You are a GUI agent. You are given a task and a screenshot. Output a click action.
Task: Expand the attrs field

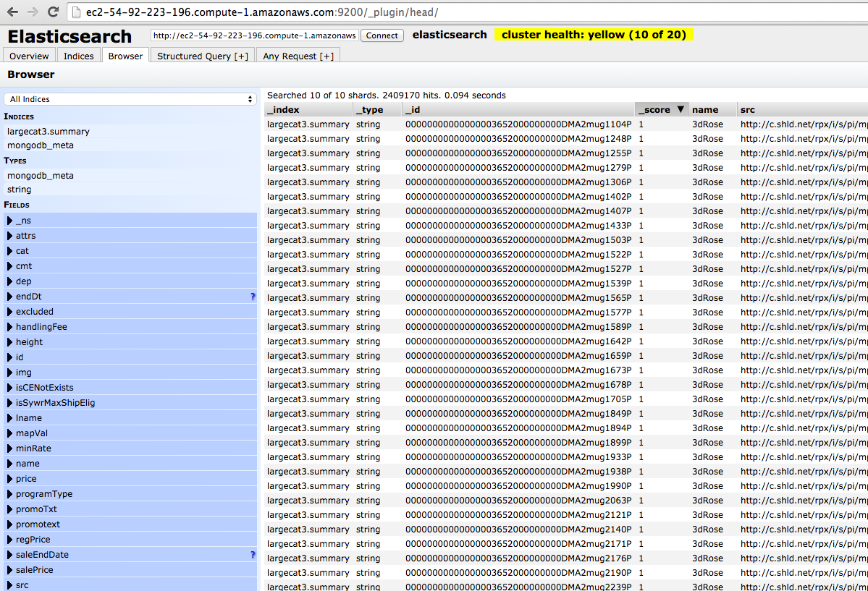tap(9, 236)
